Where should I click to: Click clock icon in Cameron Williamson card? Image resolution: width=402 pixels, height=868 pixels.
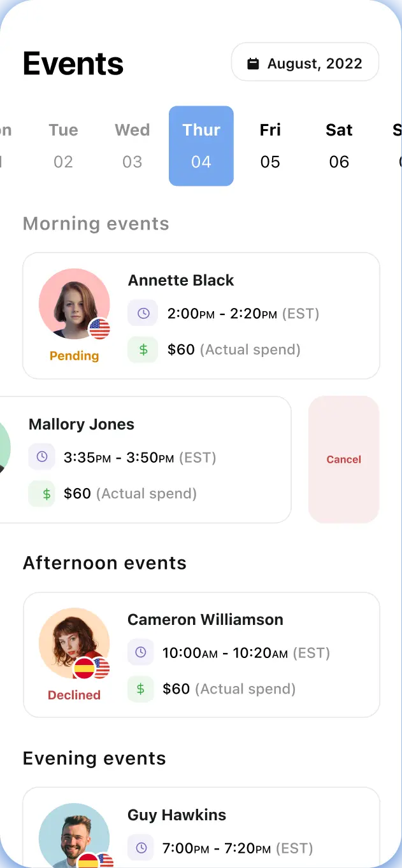coord(141,652)
